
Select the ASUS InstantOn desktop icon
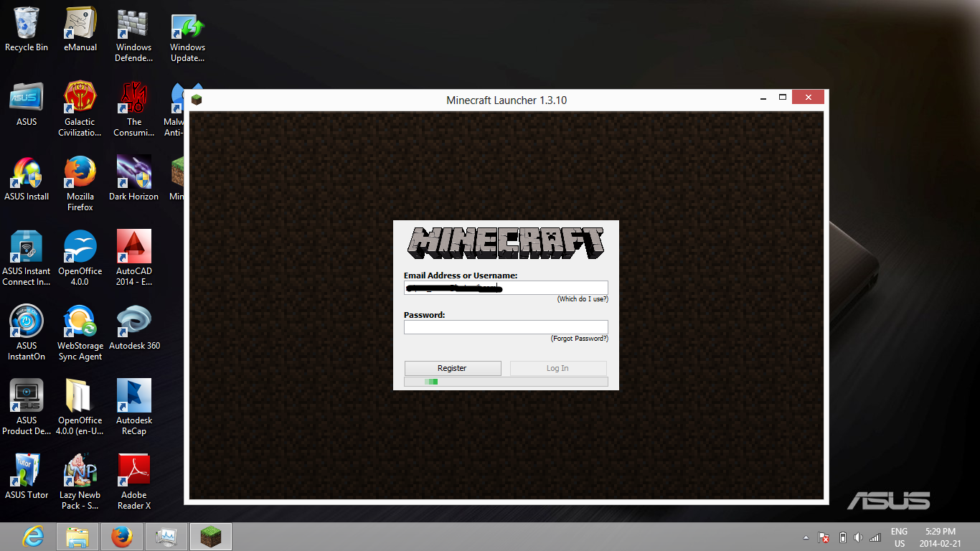(x=27, y=333)
